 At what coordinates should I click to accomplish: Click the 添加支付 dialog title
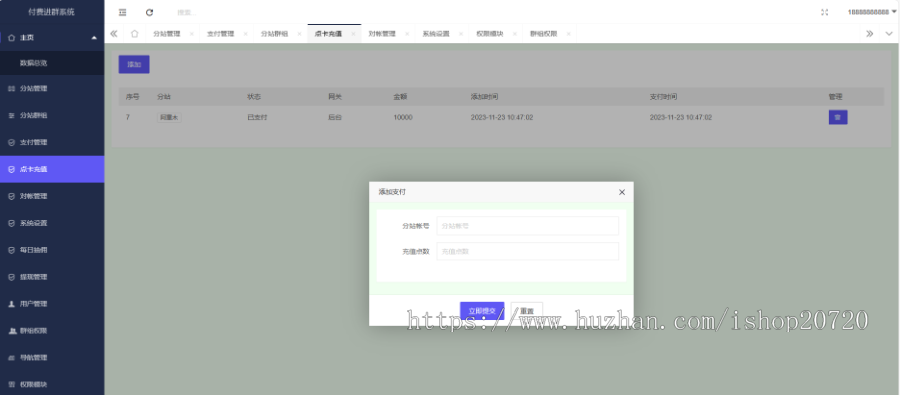pyautogui.click(x=392, y=192)
